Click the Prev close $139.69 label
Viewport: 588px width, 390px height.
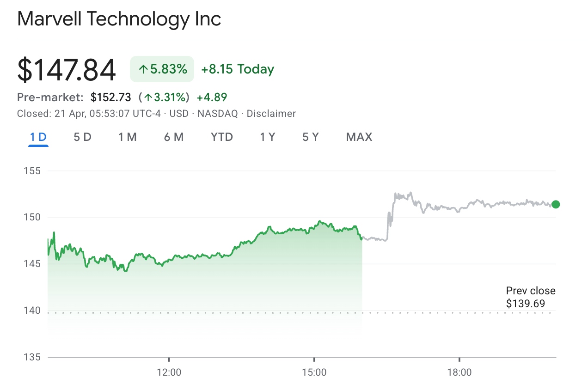[x=530, y=297]
